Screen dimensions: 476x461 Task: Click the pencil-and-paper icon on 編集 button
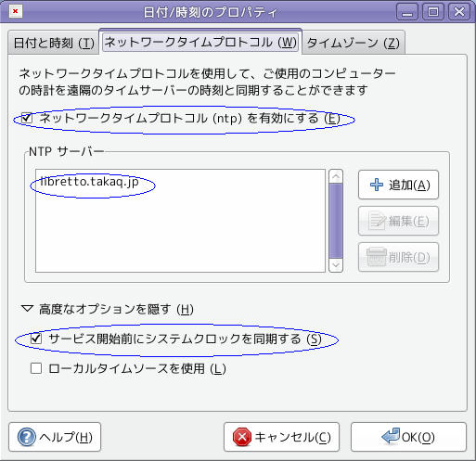(377, 221)
